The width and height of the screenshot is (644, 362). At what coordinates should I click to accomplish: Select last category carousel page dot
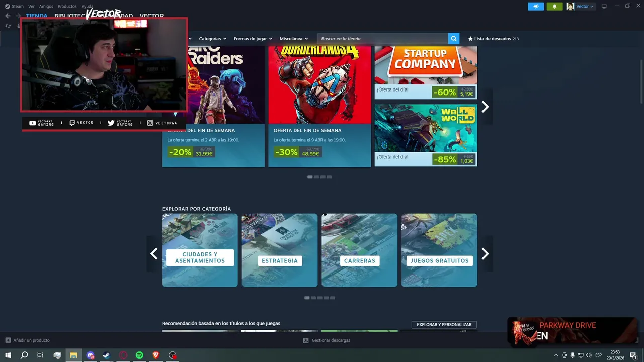click(x=333, y=298)
